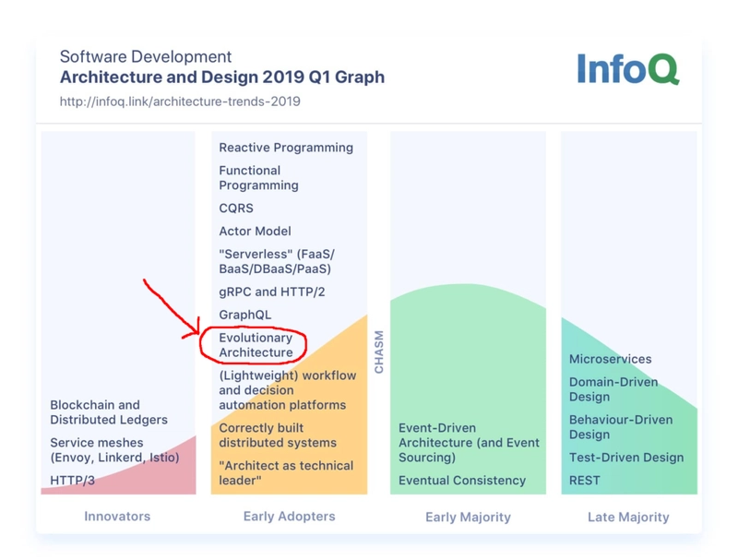Click the InfoQ logo
The image size is (738, 560).
pyautogui.click(x=628, y=68)
